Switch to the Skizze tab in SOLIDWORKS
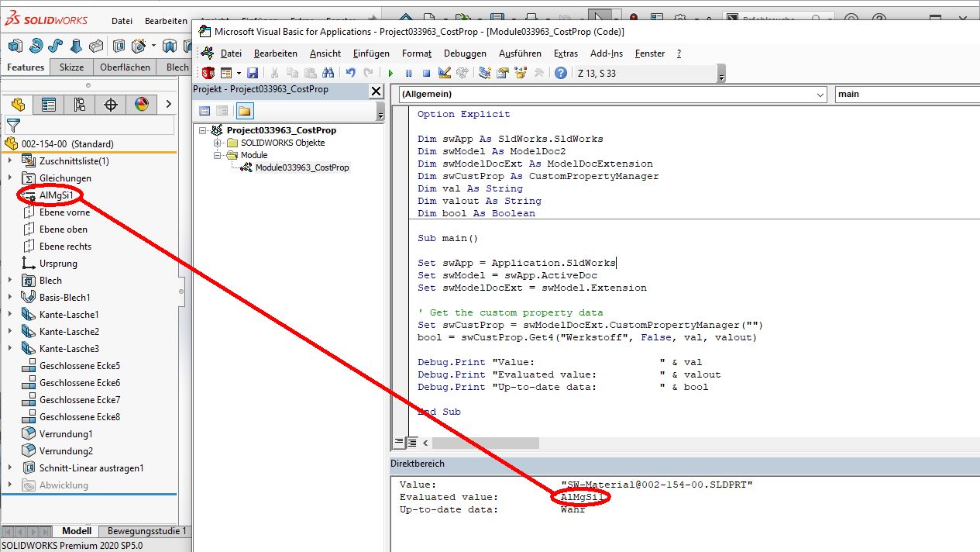 coord(71,67)
